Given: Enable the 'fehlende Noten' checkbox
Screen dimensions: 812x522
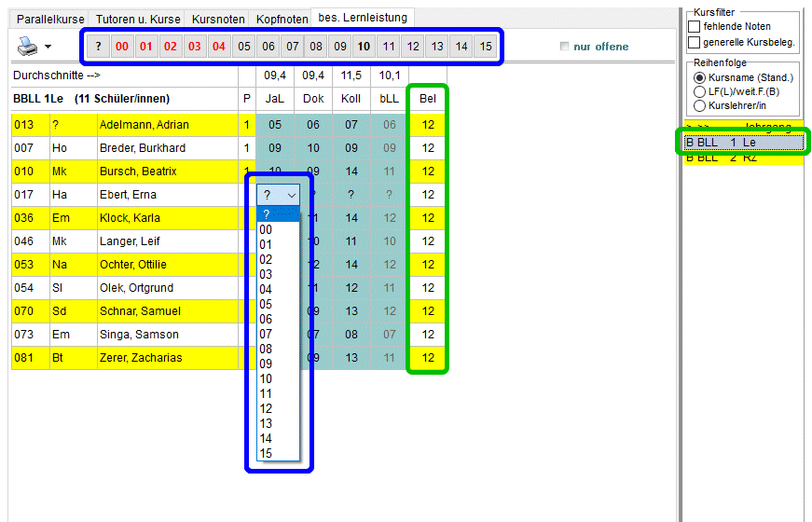Looking at the screenshot, I should pos(695,27).
